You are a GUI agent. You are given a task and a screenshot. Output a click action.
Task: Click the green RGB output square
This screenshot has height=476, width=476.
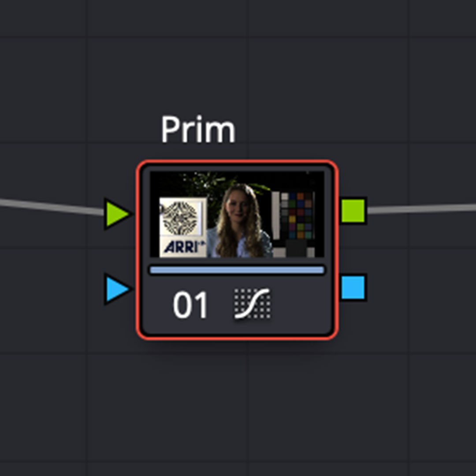pos(353,211)
